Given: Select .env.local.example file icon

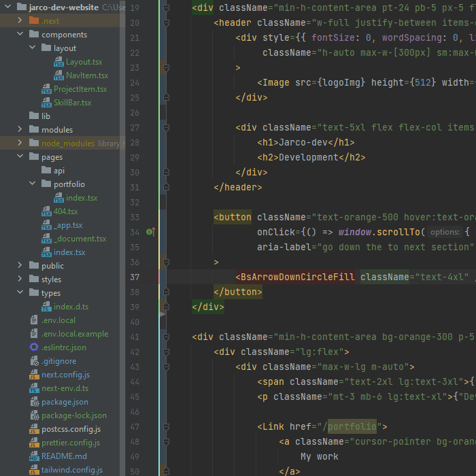Looking at the screenshot, I should [34, 334].
